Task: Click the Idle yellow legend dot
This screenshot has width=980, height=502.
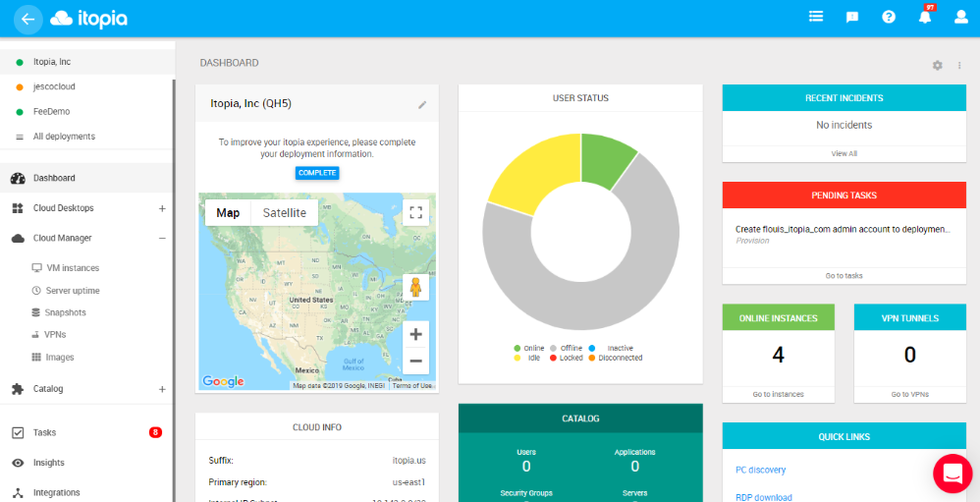Action: point(517,359)
